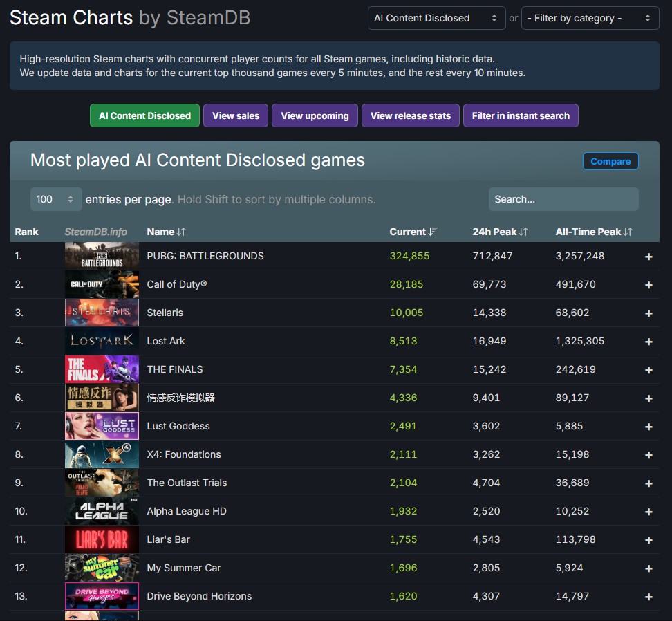Click Stellaris current players value 10,005
This screenshot has width=672, height=621.
coord(407,313)
